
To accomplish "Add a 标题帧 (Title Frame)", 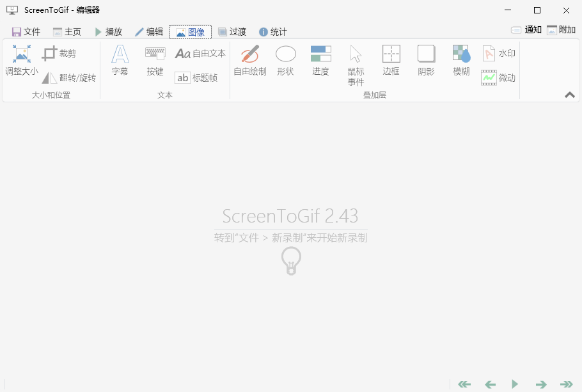I will pos(198,77).
